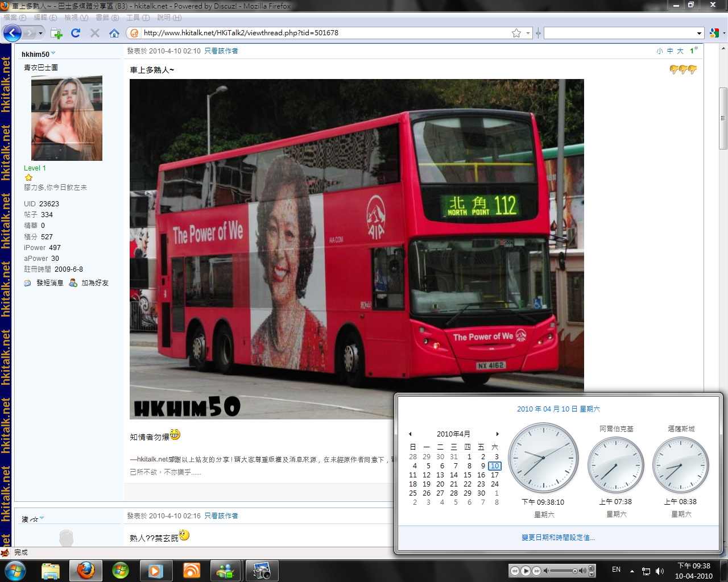Open Windows Explorer from the taskbar
This screenshot has width=728, height=582.
point(51,571)
